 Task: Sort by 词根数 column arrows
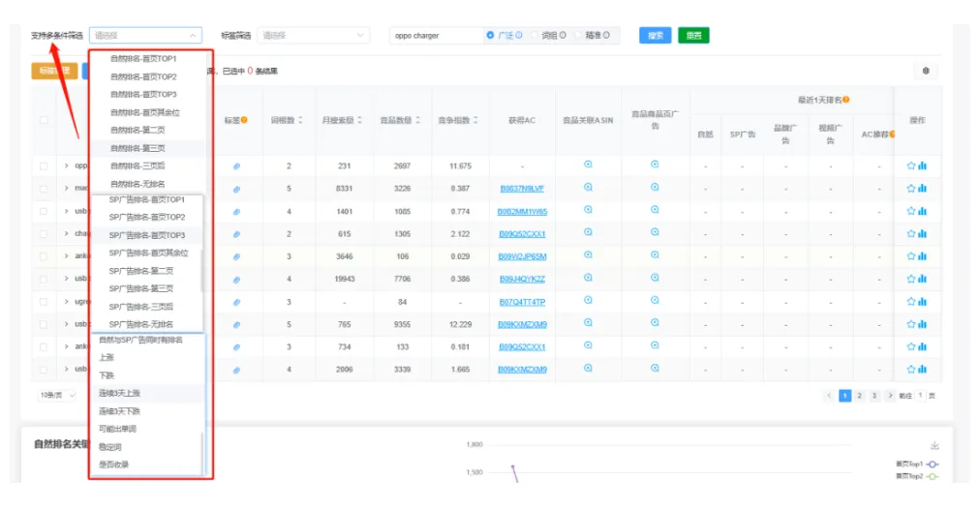click(300, 120)
